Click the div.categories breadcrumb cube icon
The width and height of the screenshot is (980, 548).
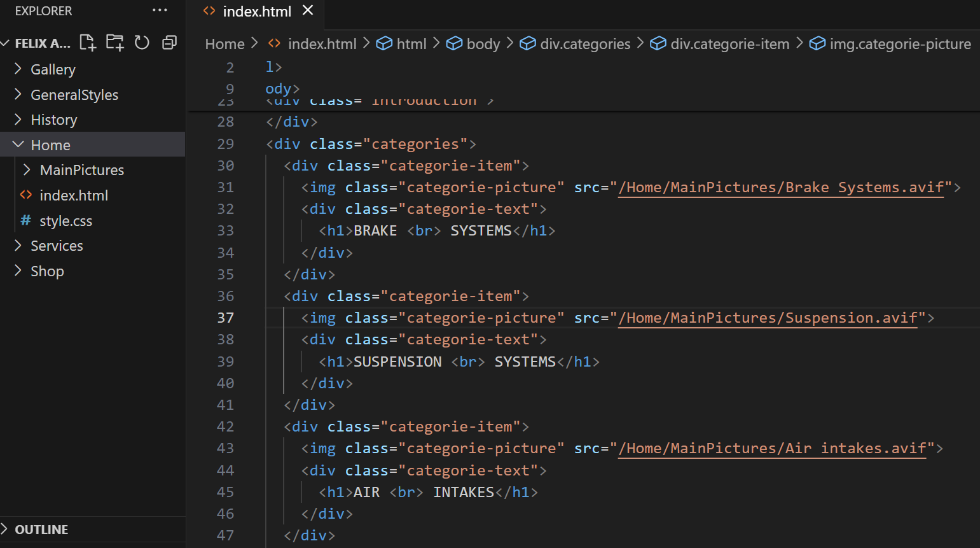[527, 44]
